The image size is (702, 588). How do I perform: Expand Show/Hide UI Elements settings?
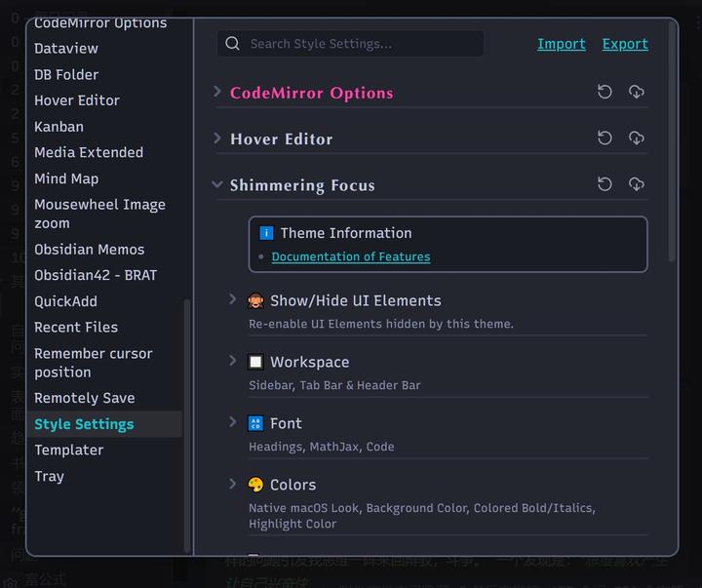[233, 299]
